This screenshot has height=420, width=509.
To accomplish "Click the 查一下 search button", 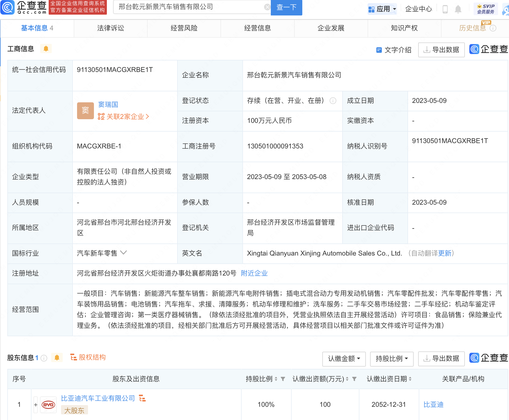I will pyautogui.click(x=286, y=7).
